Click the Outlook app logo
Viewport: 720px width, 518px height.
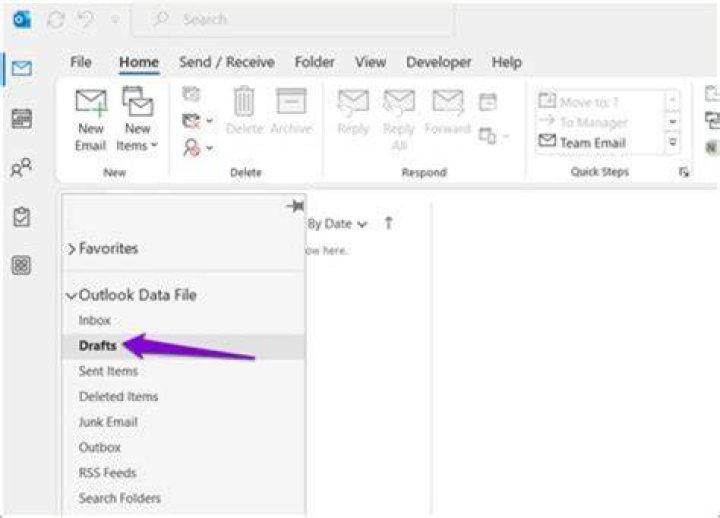coord(22,19)
